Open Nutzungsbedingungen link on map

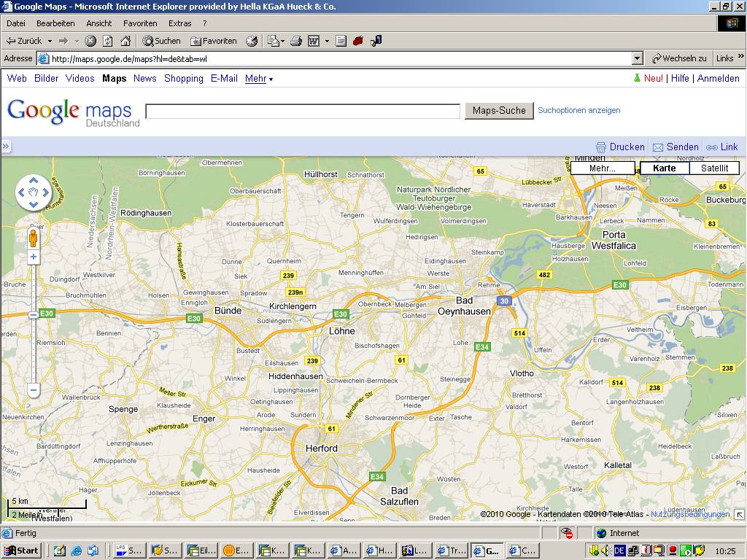(x=690, y=514)
